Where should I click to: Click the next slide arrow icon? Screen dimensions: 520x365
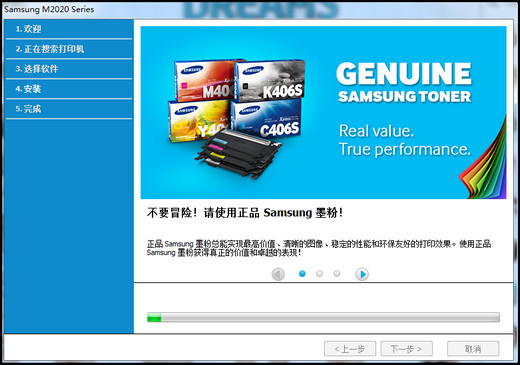click(x=362, y=274)
